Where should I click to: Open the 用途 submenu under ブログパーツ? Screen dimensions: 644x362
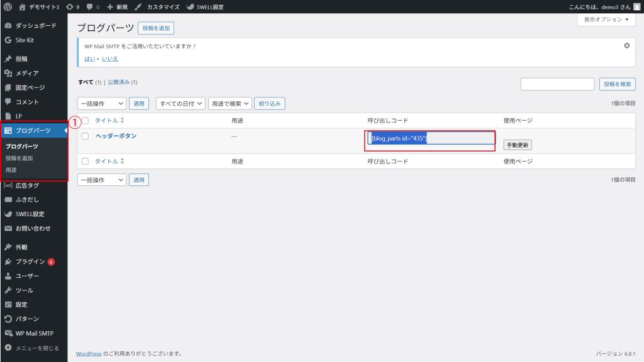coord(11,170)
